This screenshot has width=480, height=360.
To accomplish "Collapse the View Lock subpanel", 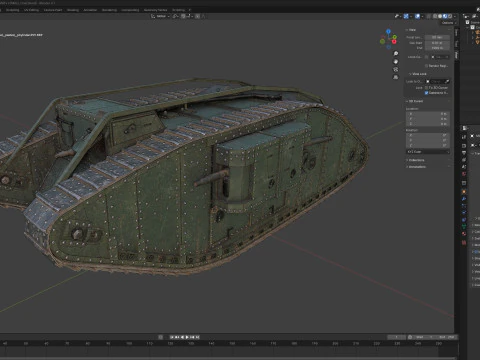I will point(418,74).
